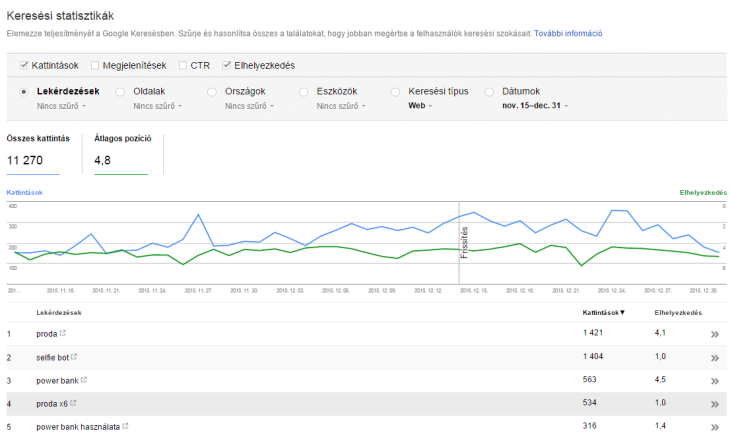Click the 563 clicks value
This screenshot has height=437, width=730.
tap(589, 379)
